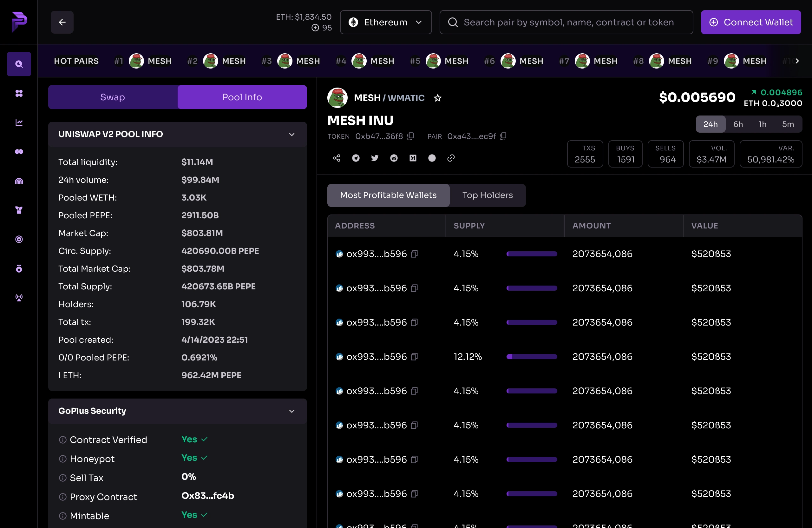Click the info icon next to Sell Tax
The width and height of the screenshot is (812, 528).
click(x=63, y=478)
